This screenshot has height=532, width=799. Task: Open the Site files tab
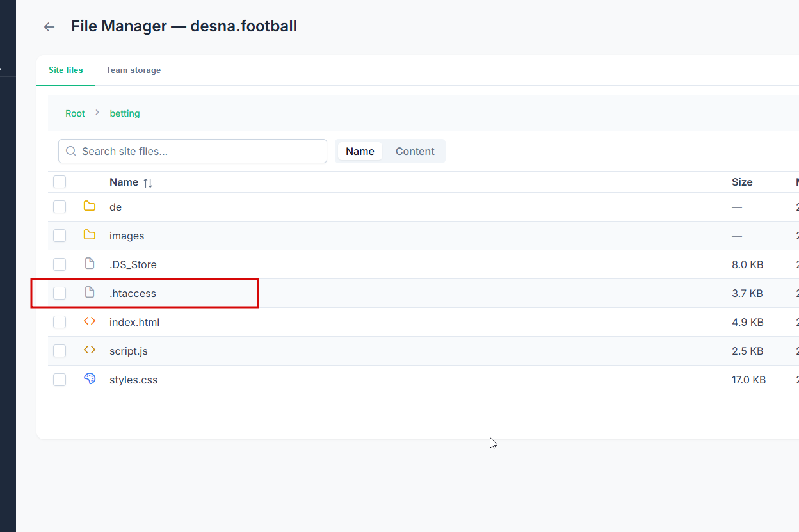tap(66, 70)
